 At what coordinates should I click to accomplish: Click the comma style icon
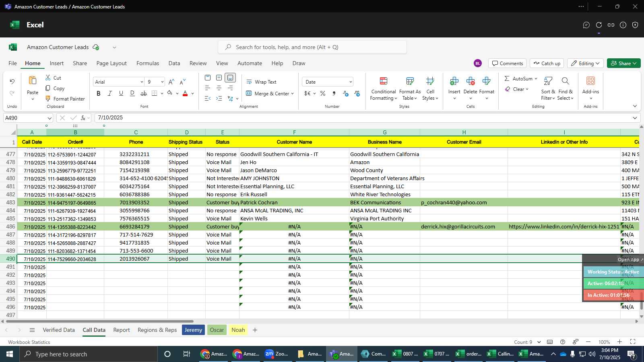point(334,93)
